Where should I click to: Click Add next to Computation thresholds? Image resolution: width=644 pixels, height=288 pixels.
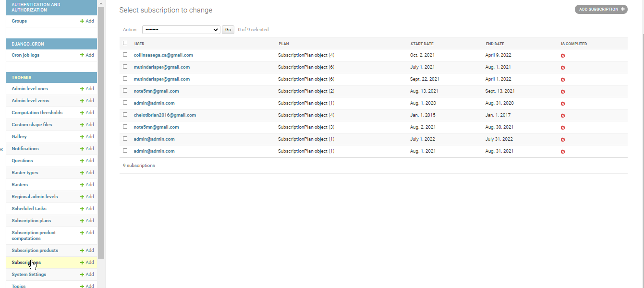tap(87, 113)
